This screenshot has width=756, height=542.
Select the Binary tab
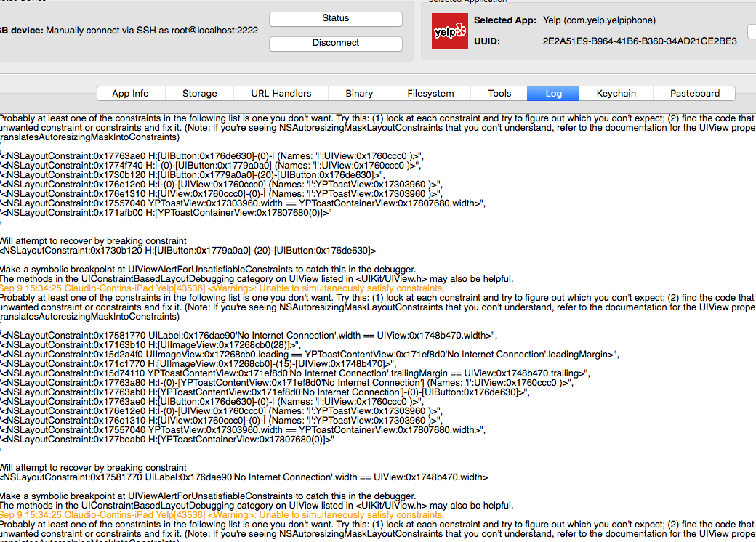[x=359, y=94]
